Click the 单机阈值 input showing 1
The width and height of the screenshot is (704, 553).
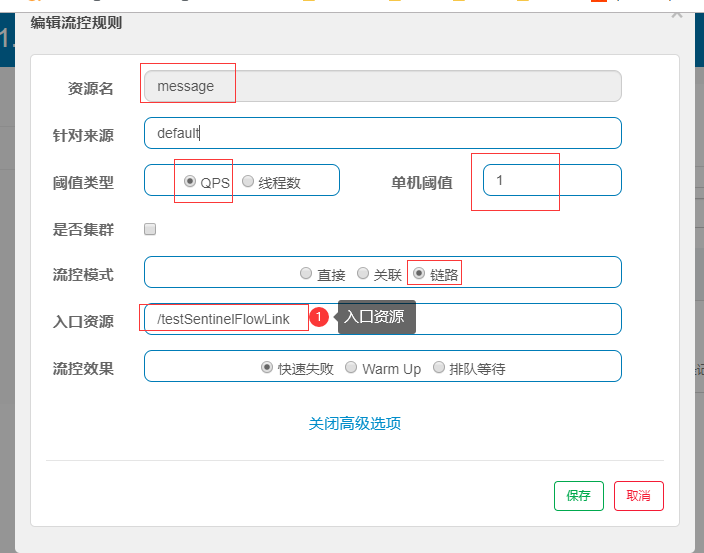point(552,180)
